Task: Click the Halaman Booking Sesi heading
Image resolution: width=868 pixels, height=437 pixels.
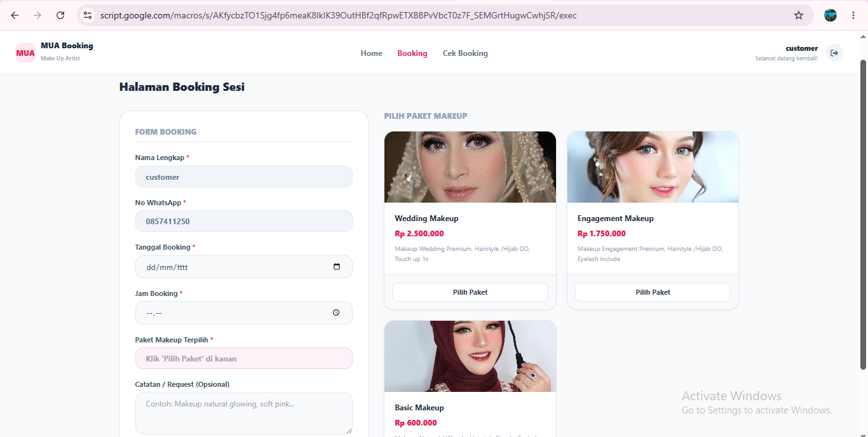Action: pos(182,87)
